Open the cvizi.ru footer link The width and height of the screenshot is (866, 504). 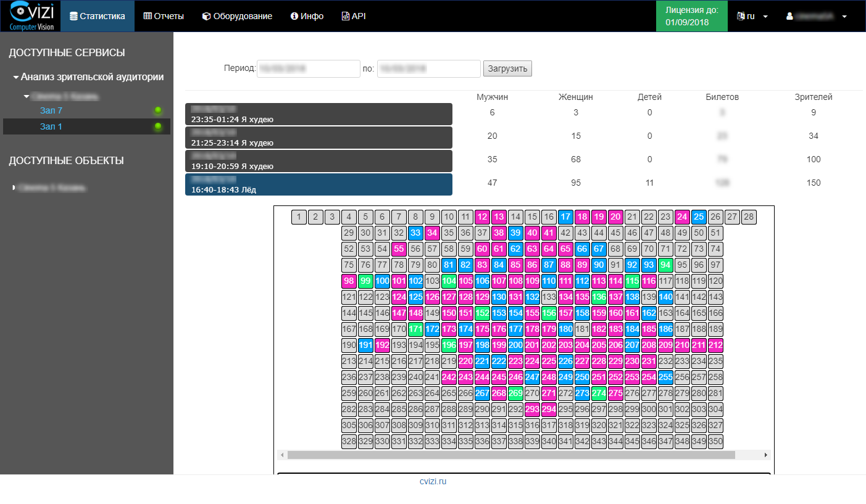433,481
